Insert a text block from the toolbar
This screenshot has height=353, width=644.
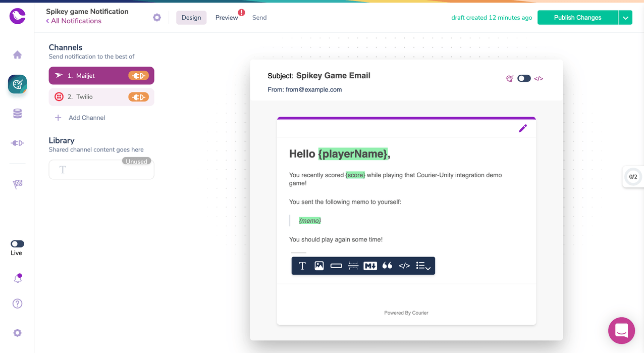tap(302, 266)
